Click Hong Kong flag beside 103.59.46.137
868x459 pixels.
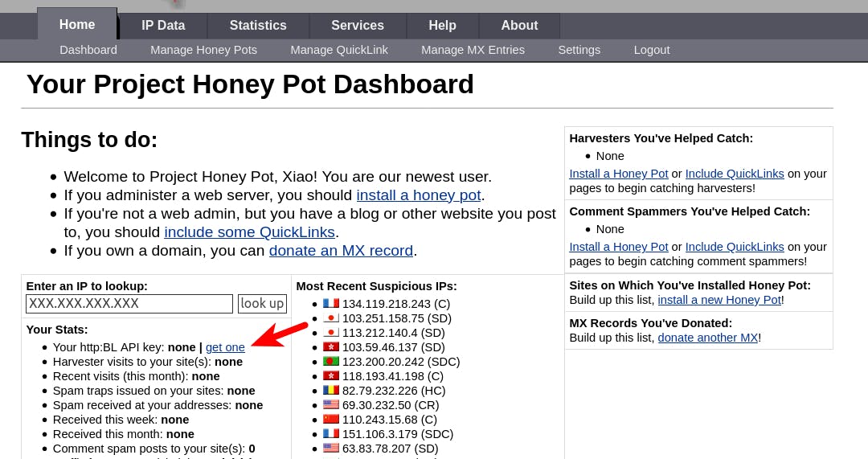(x=331, y=346)
